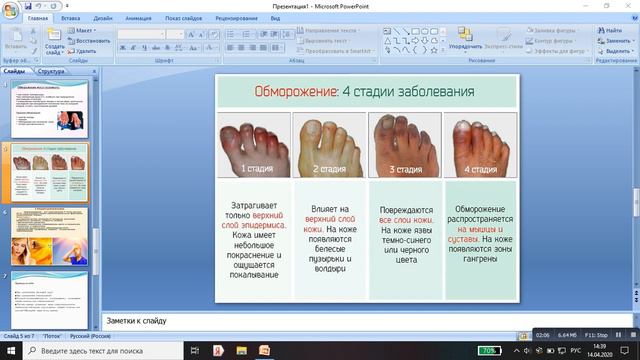This screenshot has width=640, height=360.
Task: Select the text box shape tool
Action: tap(387, 31)
